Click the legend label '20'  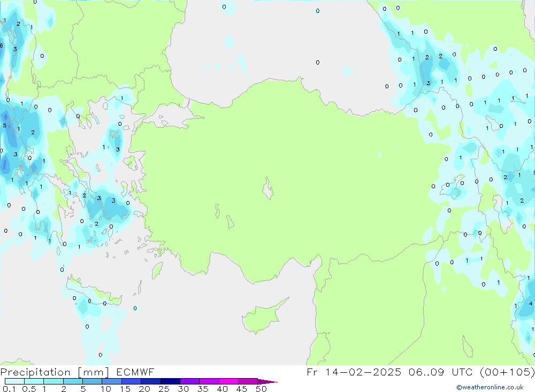click(x=144, y=389)
